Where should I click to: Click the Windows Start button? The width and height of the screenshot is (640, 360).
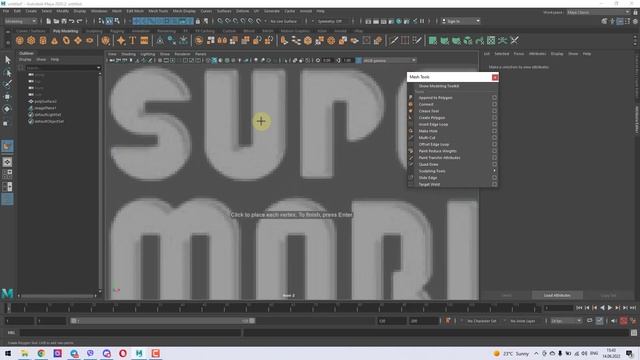pos(8,353)
